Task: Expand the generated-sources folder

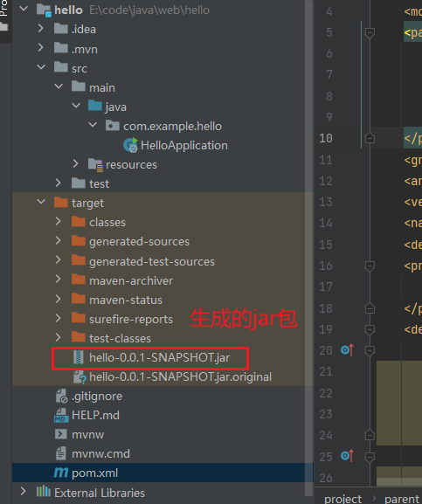Action: pyautogui.click(x=59, y=240)
